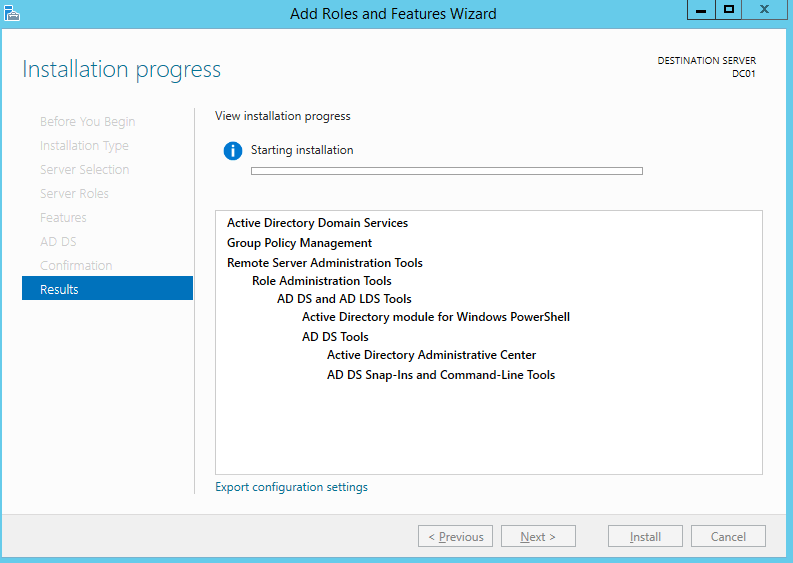This screenshot has width=793, height=563.
Task: Click the window title text
Action: 393,14
